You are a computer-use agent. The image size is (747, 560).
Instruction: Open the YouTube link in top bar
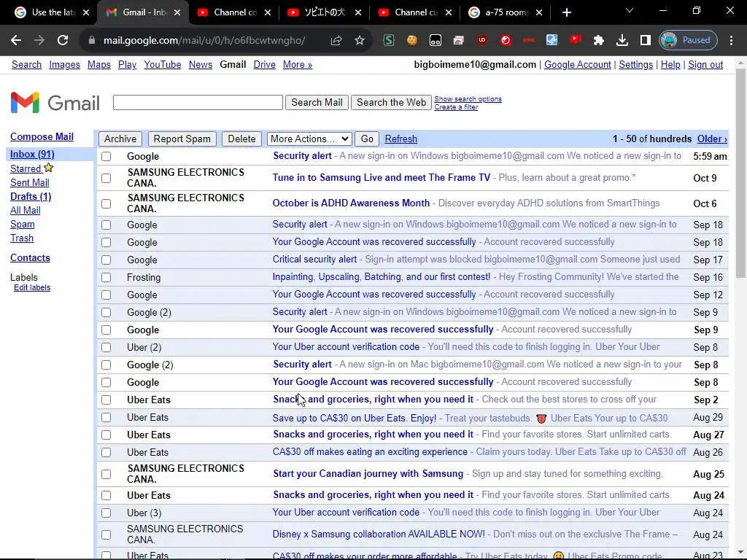163,65
